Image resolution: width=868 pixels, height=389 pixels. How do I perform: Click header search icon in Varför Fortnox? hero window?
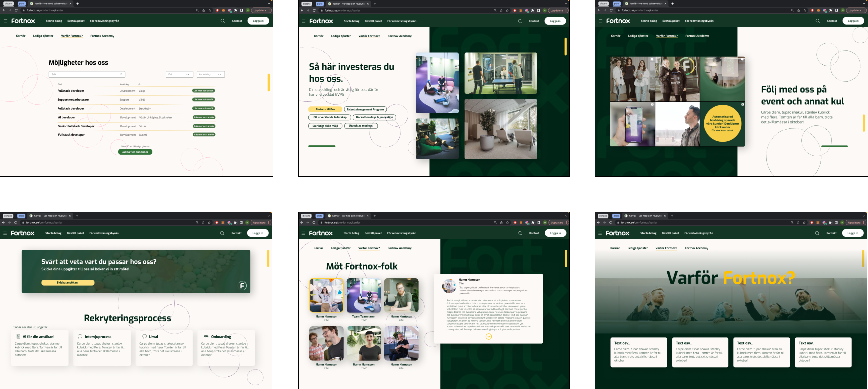[817, 233]
